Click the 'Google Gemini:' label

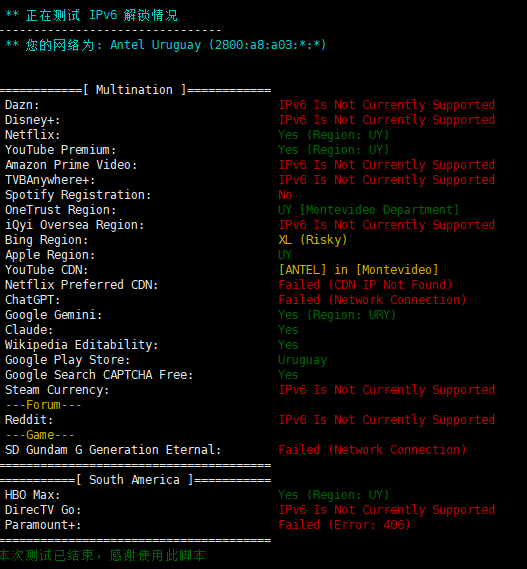[54, 315]
